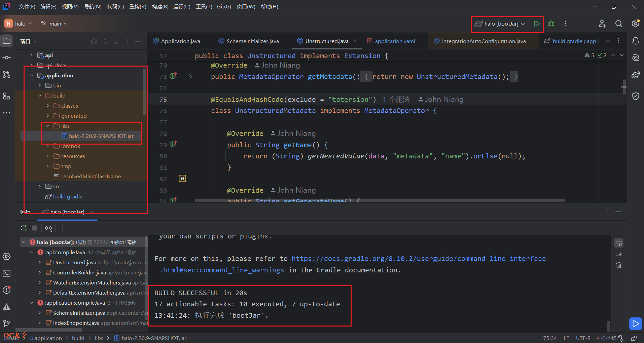Expand the src folder node

pos(40,186)
